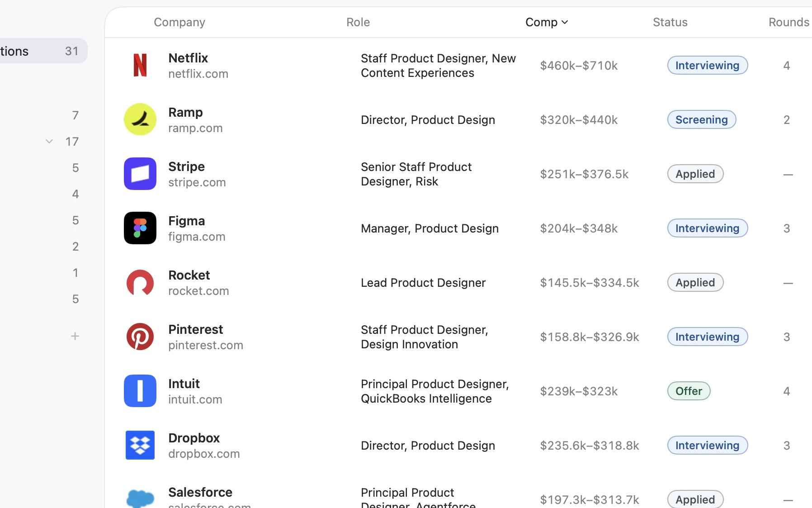The width and height of the screenshot is (812, 508).
Task: Click the $460k–$710k comp value
Action: [x=579, y=66]
